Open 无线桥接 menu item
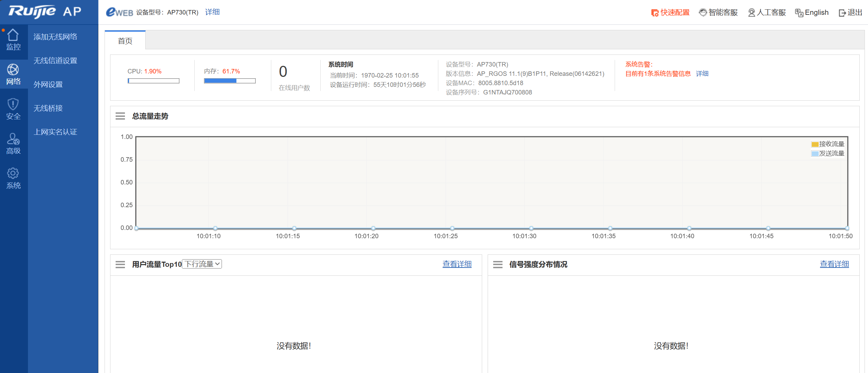 click(x=48, y=108)
